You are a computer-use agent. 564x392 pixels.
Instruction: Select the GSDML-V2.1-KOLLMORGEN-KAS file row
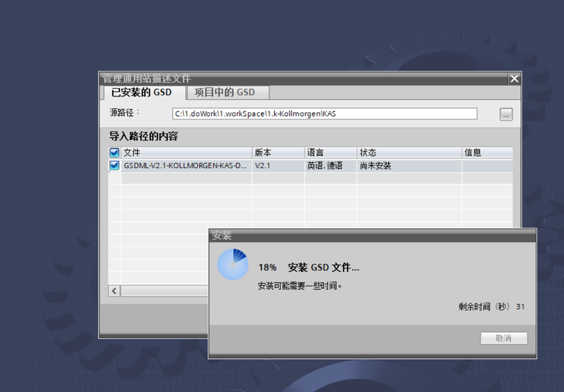(x=185, y=166)
